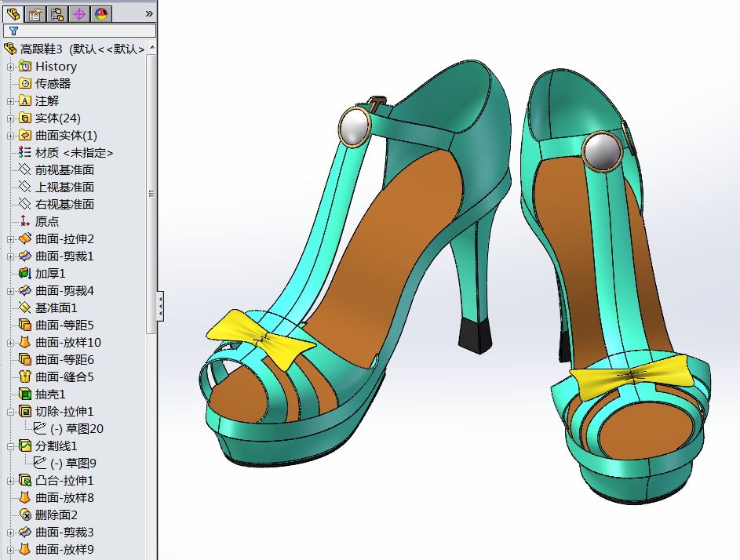Screen dimensions: 740x560
Task: Select the 前视基准面 front plane
Action: click(64, 170)
